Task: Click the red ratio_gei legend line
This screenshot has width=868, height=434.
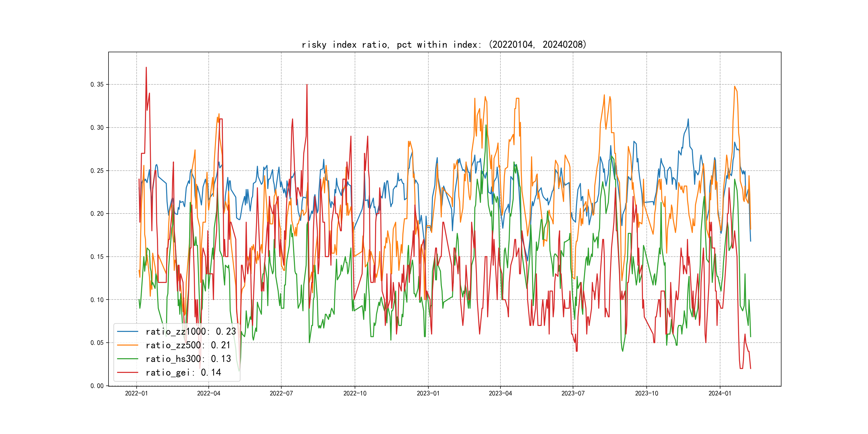Action: click(127, 372)
